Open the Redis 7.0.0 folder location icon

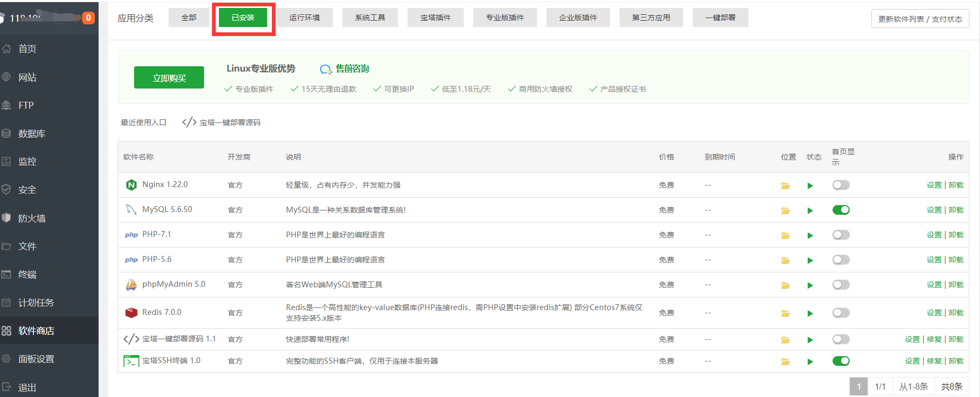(785, 313)
